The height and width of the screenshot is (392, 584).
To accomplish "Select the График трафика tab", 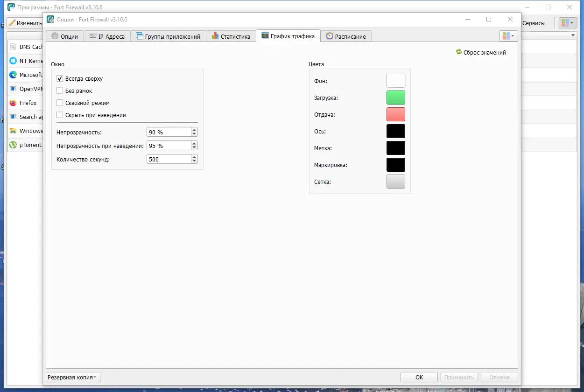I will point(288,36).
